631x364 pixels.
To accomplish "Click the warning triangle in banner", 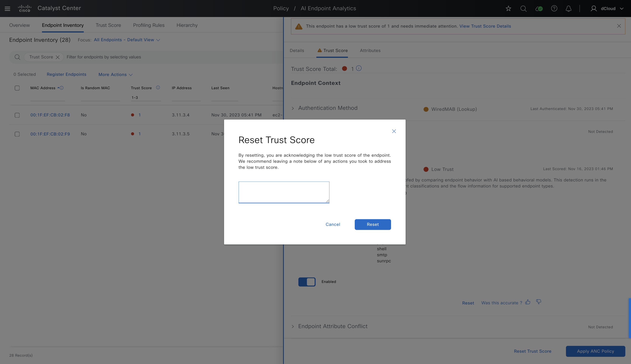I will point(299,26).
